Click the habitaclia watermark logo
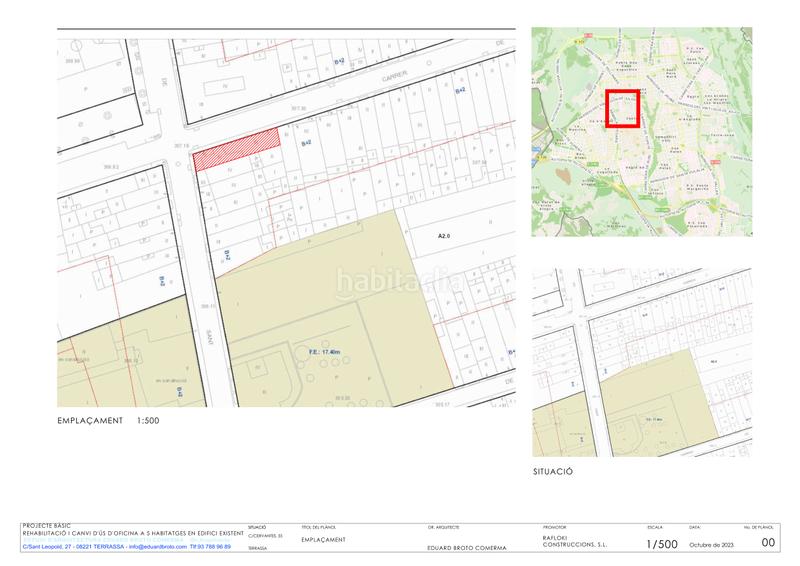This screenshot has height=566, width=800. 399,280
